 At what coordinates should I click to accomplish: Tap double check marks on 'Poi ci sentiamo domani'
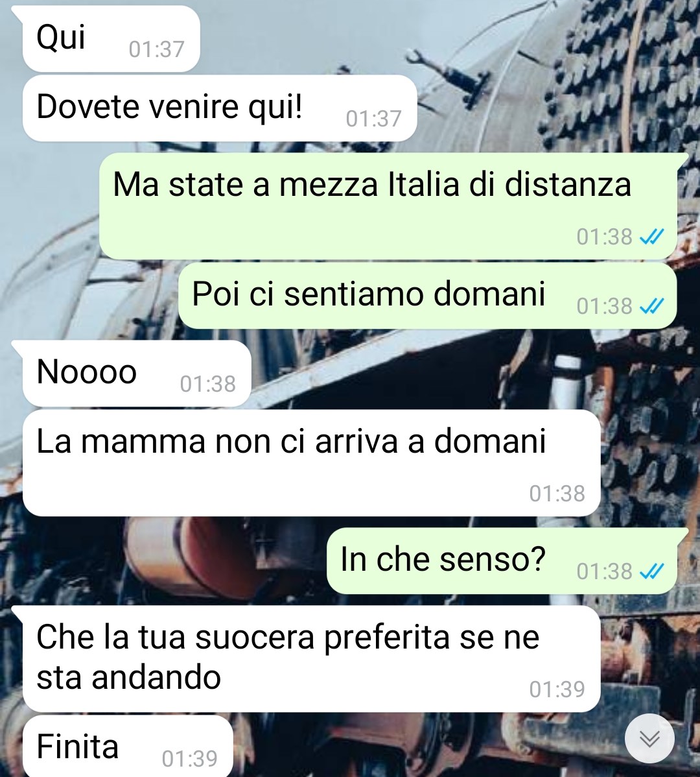coord(651,306)
